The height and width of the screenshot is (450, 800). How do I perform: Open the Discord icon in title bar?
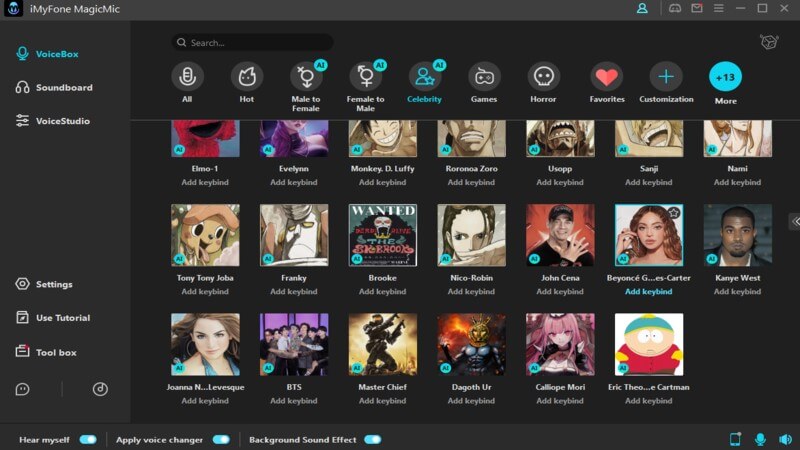coord(675,9)
